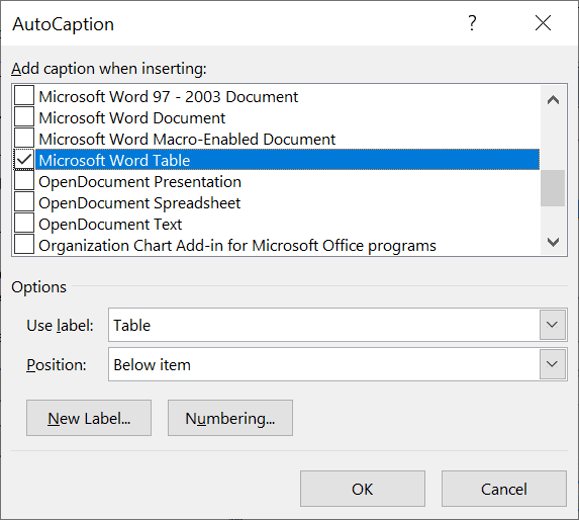
Task: Check Microsoft Word Macro-Enabled Document checkbox
Action: point(24,139)
